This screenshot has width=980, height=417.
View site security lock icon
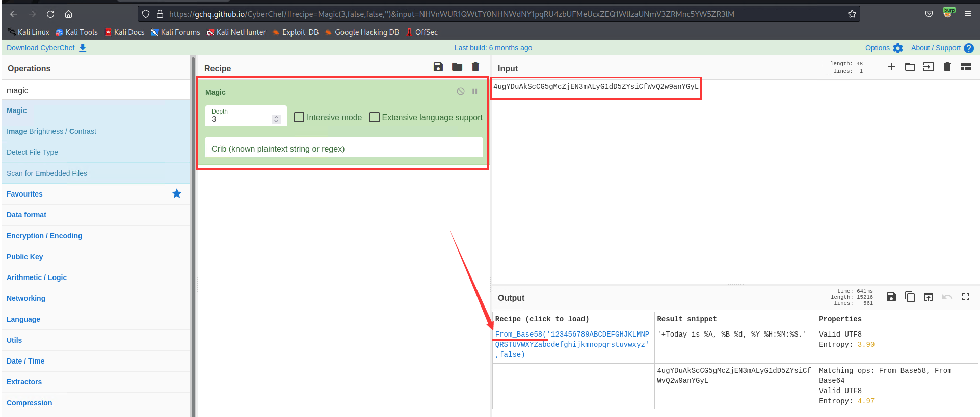[160, 14]
